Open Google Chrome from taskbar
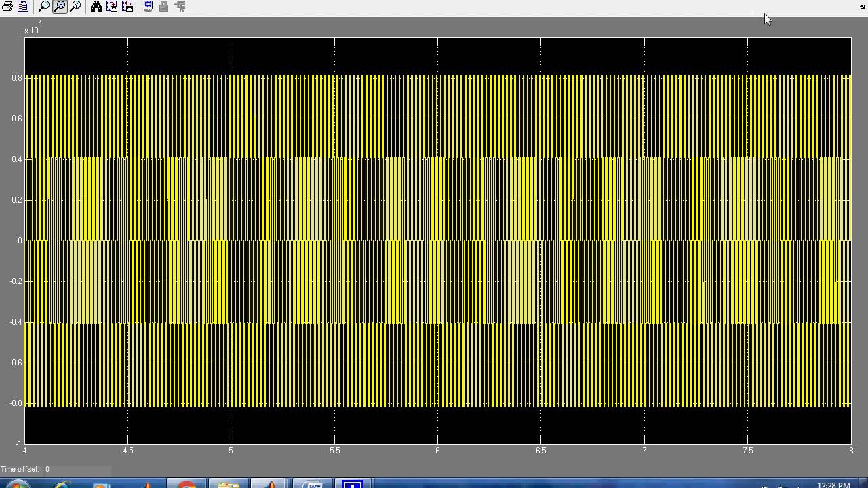The image size is (868, 488). click(x=186, y=484)
